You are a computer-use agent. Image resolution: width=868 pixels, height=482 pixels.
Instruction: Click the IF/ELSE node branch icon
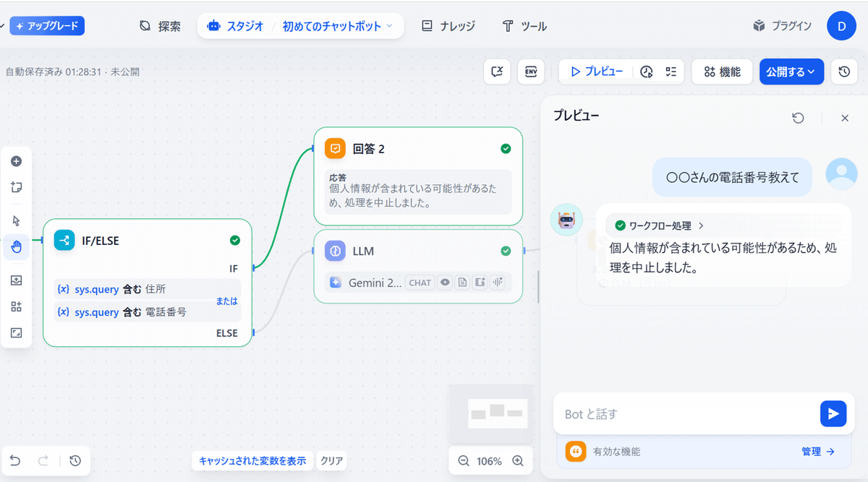(x=64, y=241)
